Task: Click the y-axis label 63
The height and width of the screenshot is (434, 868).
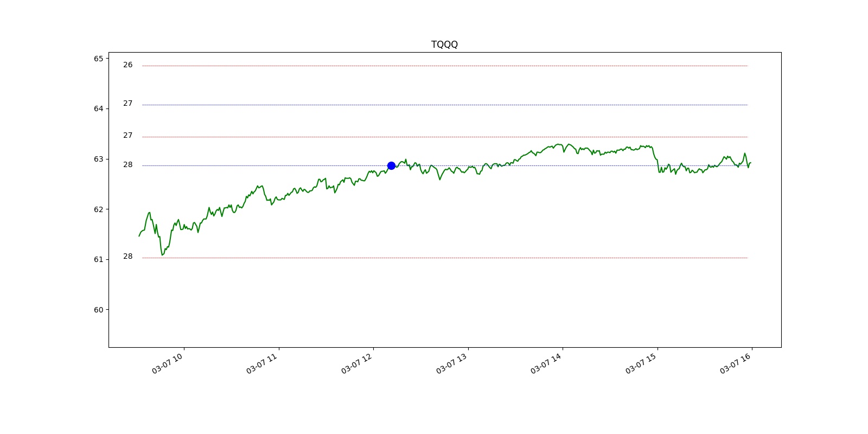Action: click(98, 159)
